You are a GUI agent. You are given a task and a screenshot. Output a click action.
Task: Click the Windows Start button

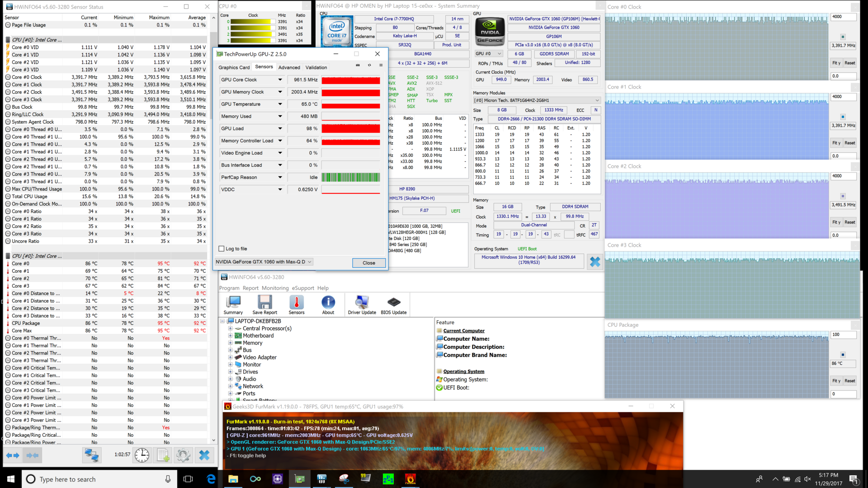(x=11, y=479)
